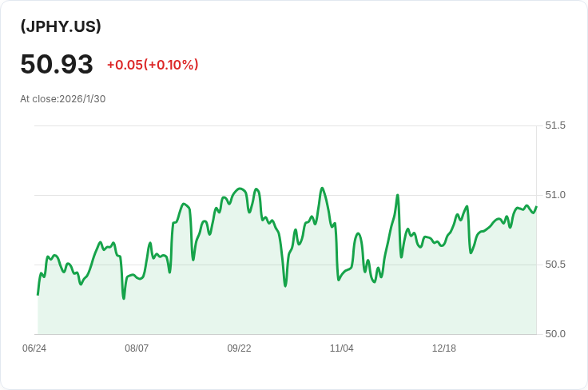Viewport: 588px width, 390px height.
Task: Select the 12/18 date on the x-axis
Action: pyautogui.click(x=443, y=348)
